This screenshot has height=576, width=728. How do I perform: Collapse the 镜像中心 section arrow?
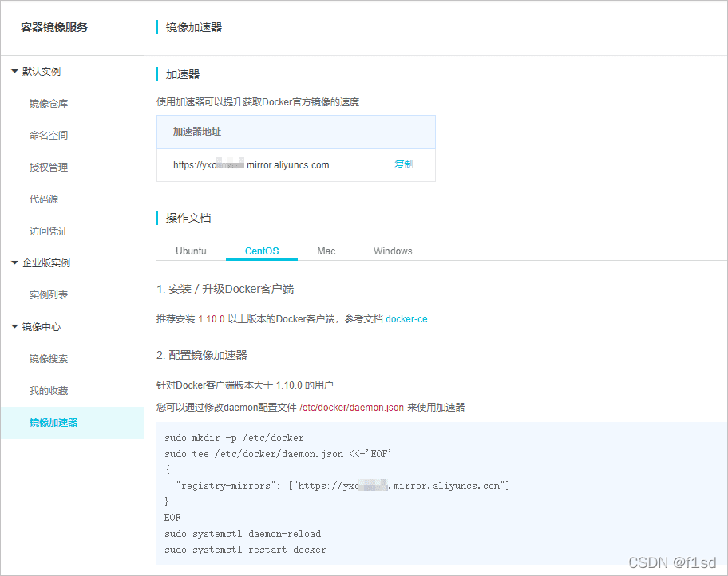coord(14,327)
